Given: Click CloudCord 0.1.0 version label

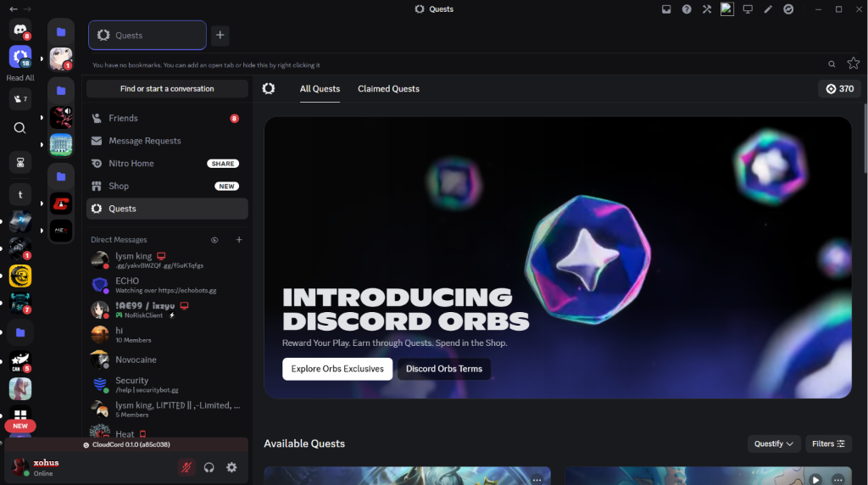Looking at the screenshot, I should click(127, 444).
